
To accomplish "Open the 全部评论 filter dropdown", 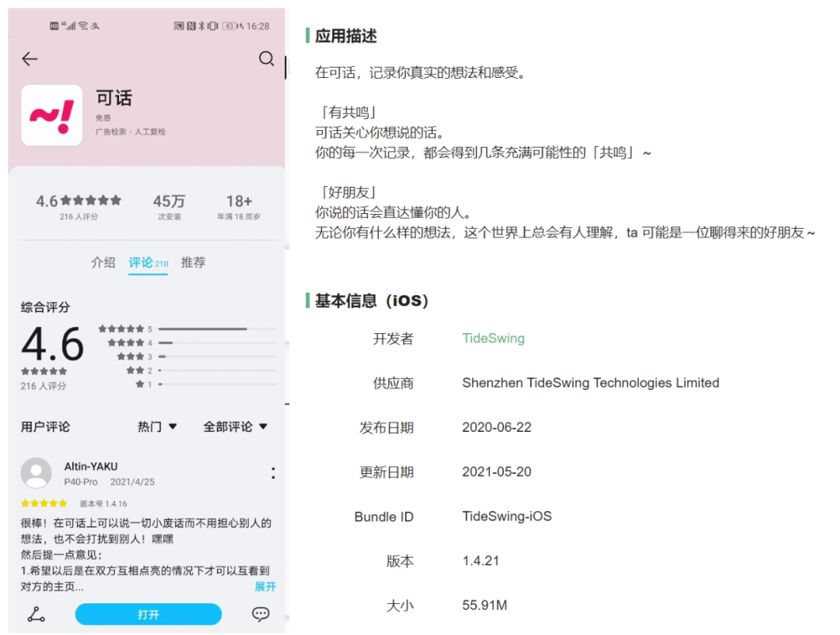I will (x=235, y=426).
